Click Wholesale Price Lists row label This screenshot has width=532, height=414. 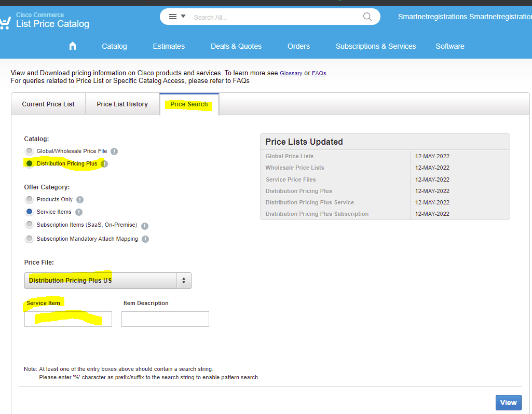[x=294, y=168]
